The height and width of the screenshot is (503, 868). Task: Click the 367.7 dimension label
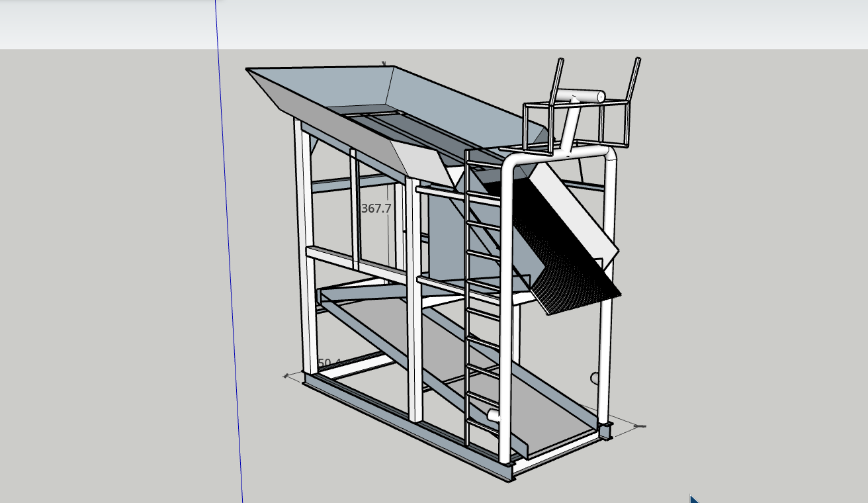point(376,208)
